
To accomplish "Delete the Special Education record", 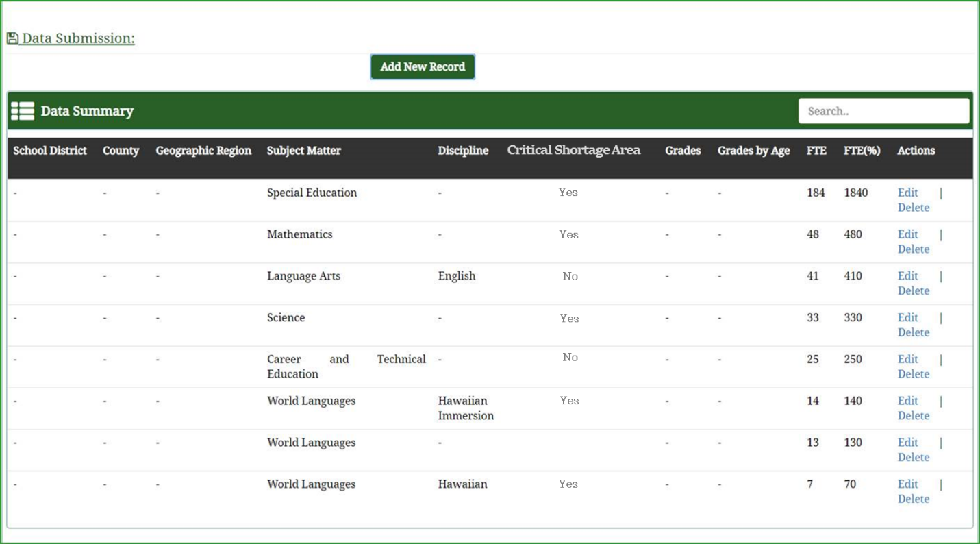I will pos(913,208).
